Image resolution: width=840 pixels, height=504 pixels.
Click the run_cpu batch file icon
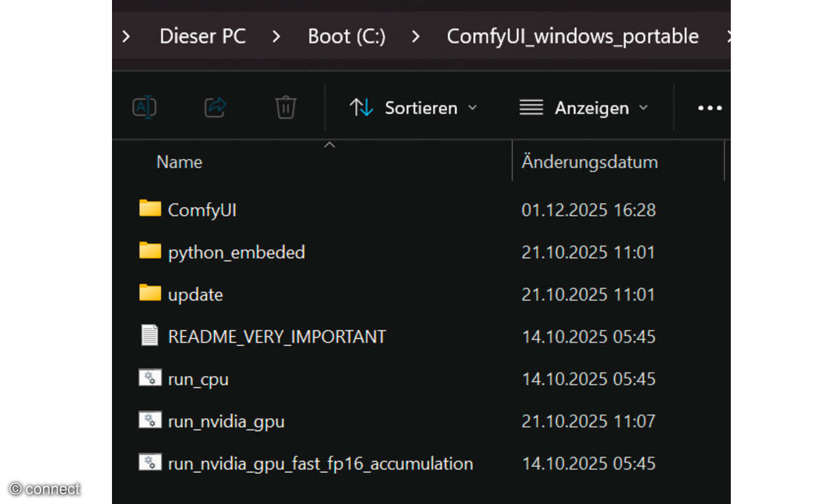click(x=149, y=378)
